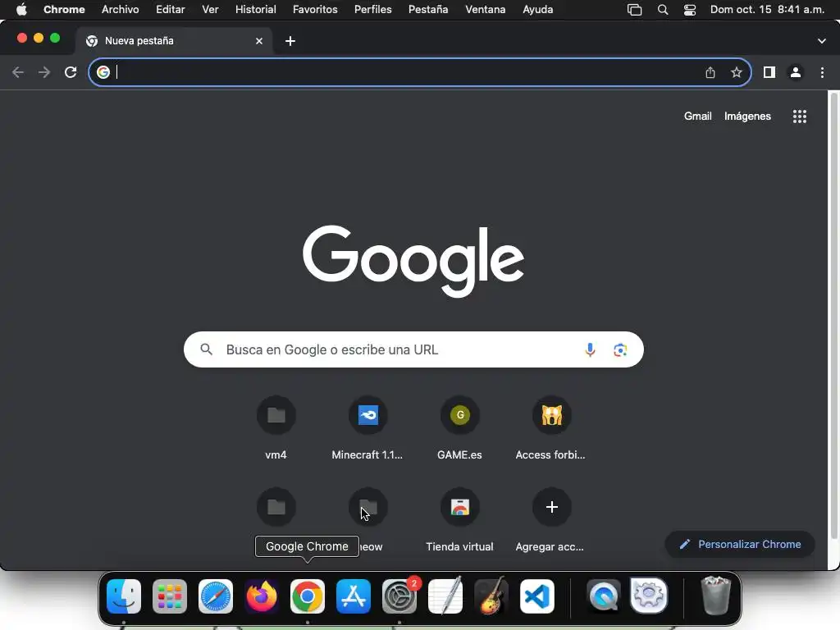Open the Ayuda menu
Image resolution: width=840 pixels, height=630 pixels.
[x=538, y=10]
